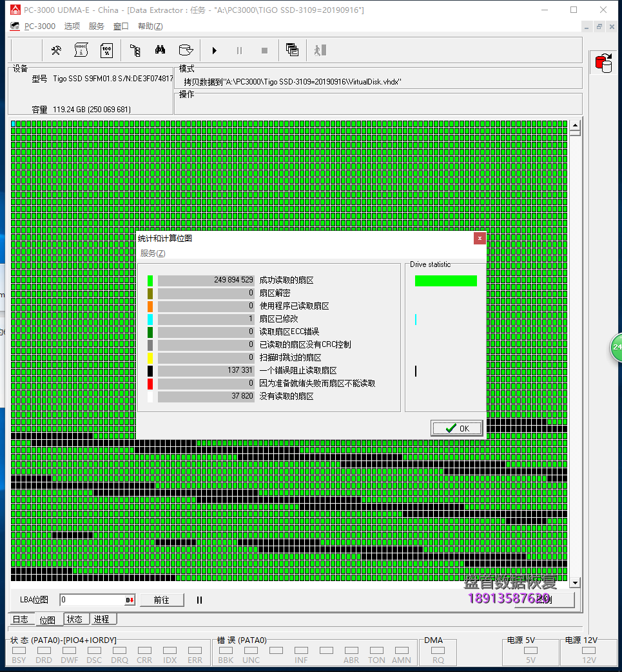Click the green successfully-read sectors color swatch
The height and width of the screenshot is (672, 622).
[x=150, y=281]
